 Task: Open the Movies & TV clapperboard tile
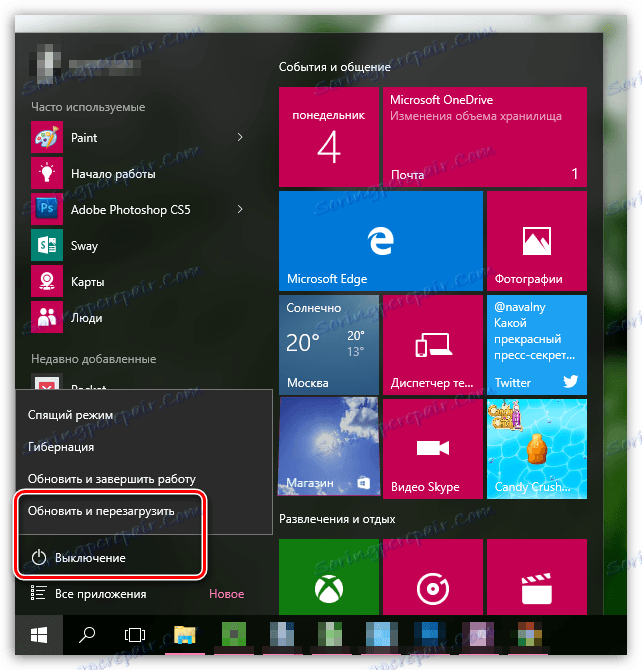537,577
